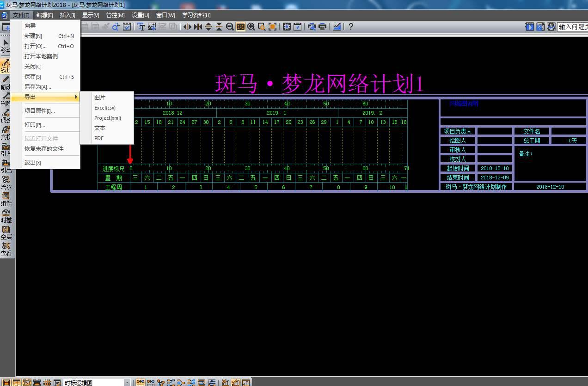588x386 pixels.
Task: Open the 管控[M] menu
Action: (115, 15)
